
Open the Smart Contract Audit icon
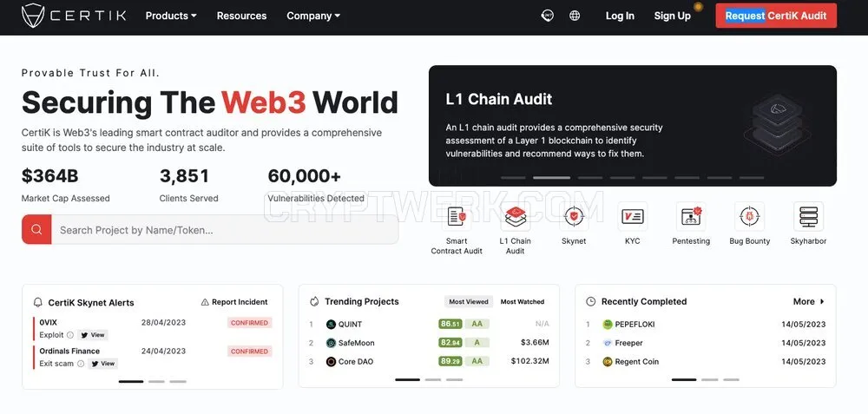(x=457, y=216)
